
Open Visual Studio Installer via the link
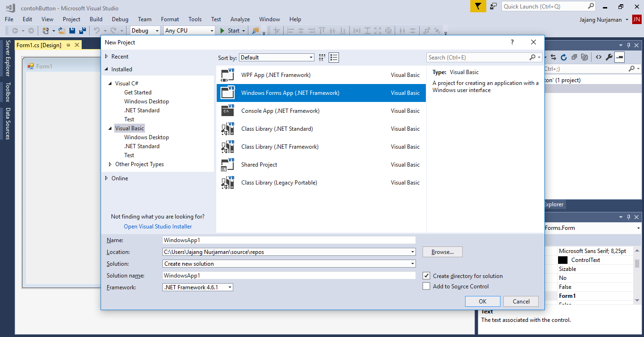(158, 227)
